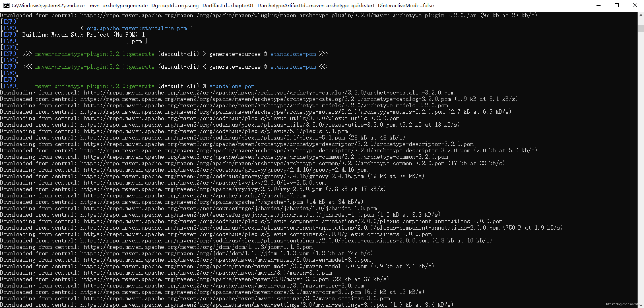
Task: Click the Downloading plexus-5.1.pom line
Action: click(174, 131)
